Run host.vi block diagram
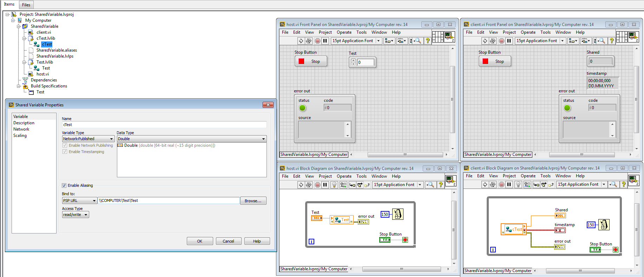644x277 pixels. 301,185
